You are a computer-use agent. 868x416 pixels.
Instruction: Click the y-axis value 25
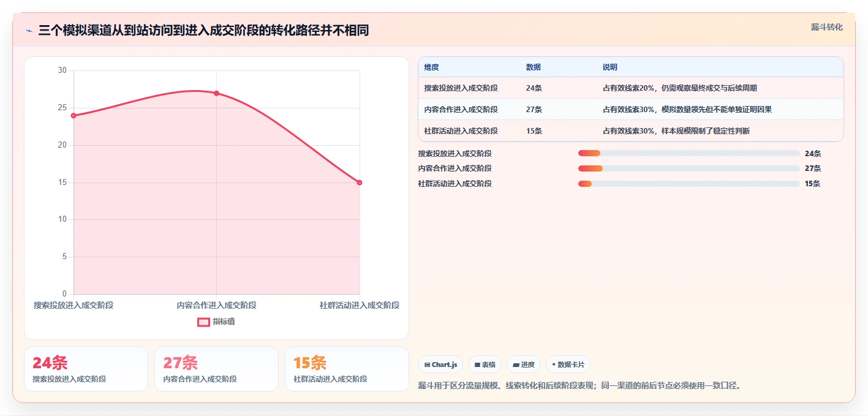tap(62, 108)
